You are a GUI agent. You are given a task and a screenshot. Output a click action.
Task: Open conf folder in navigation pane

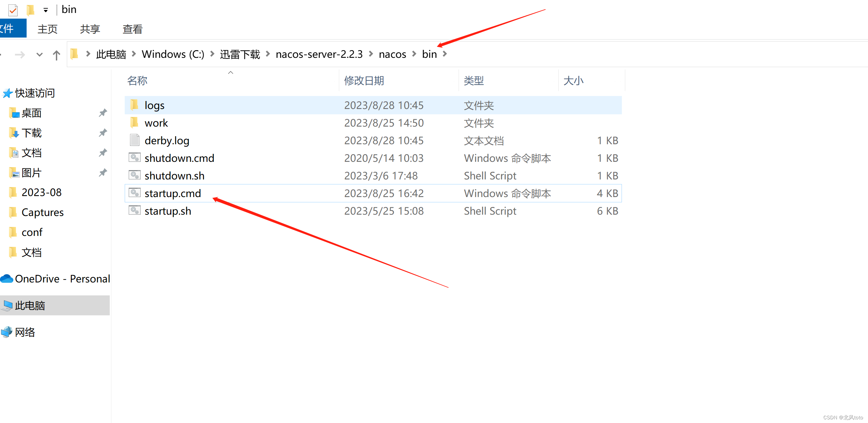click(32, 232)
